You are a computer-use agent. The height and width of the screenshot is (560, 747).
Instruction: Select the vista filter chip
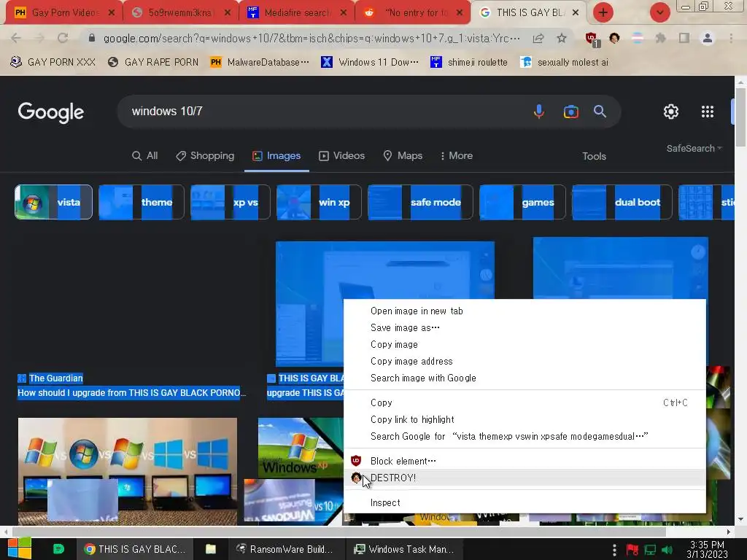point(53,202)
